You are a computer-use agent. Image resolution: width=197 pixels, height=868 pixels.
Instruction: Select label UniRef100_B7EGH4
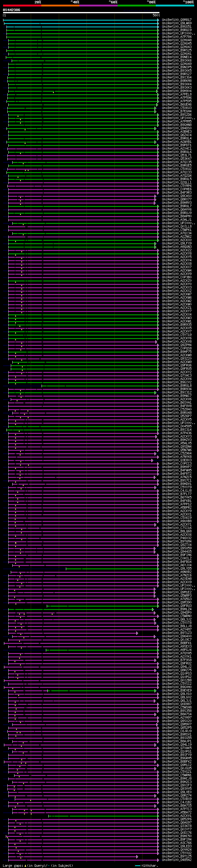[x=176, y=111]
